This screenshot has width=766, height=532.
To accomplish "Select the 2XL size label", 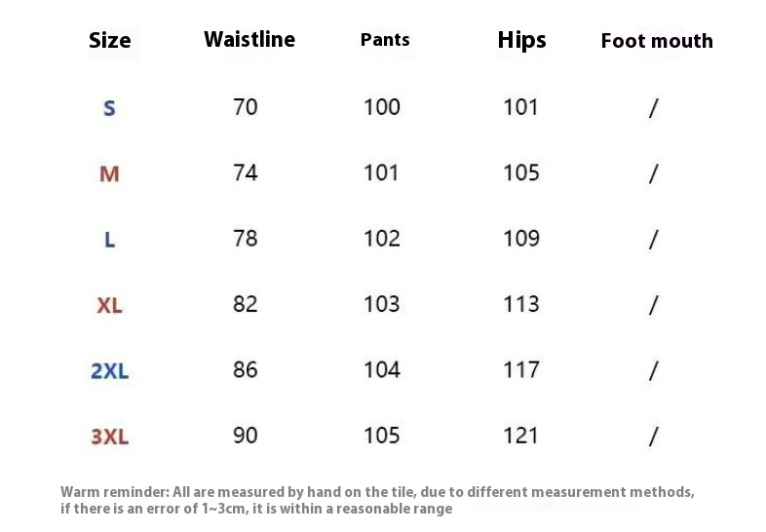I will (109, 371).
